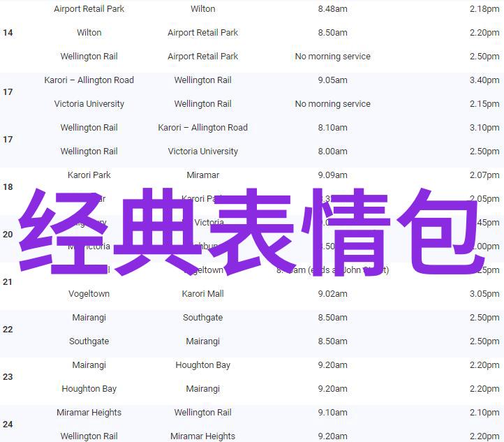Click the 9.09am morning time
The height and width of the screenshot is (442, 504).
(x=333, y=175)
